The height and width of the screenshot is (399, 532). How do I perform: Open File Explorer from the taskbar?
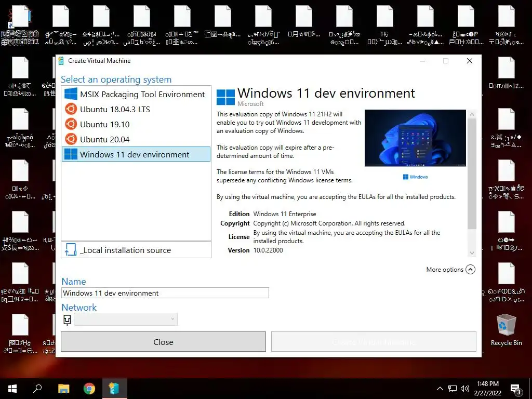point(63,389)
